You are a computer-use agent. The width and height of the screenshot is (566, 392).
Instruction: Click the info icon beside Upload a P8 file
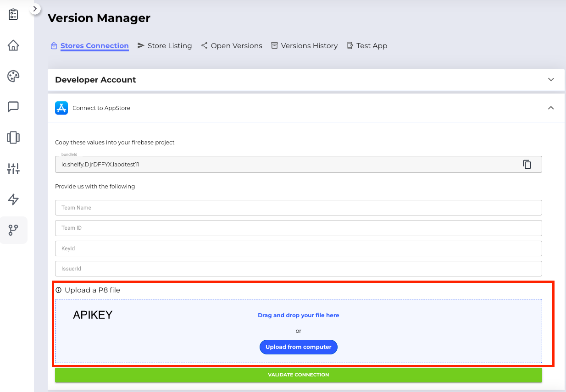(x=58, y=290)
